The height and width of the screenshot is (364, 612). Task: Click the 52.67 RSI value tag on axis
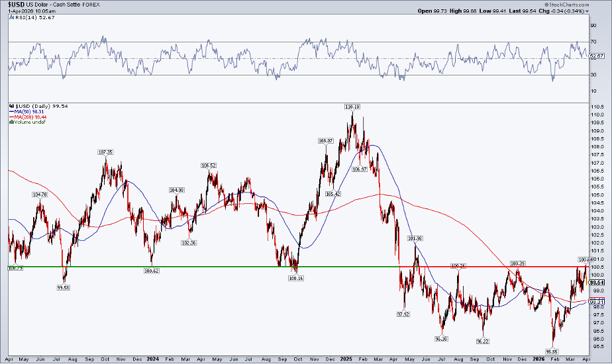coord(596,56)
